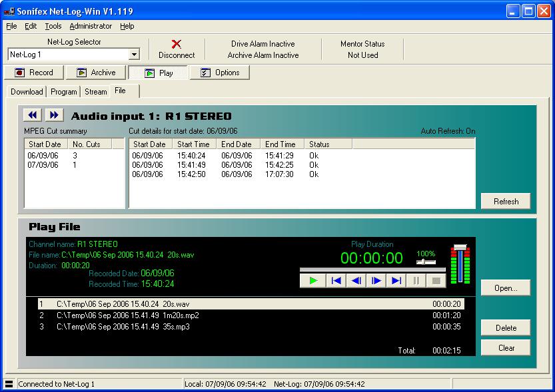Select 07/09/06 row in MPEG Cut summary
Image resolution: width=555 pixels, height=392 pixels.
point(74,164)
